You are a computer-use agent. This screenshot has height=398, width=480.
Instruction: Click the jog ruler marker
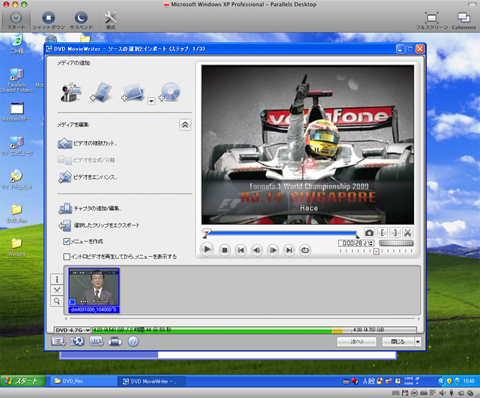tap(376, 251)
